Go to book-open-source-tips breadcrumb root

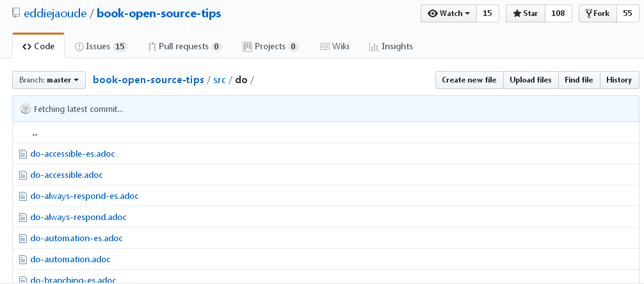(149, 79)
